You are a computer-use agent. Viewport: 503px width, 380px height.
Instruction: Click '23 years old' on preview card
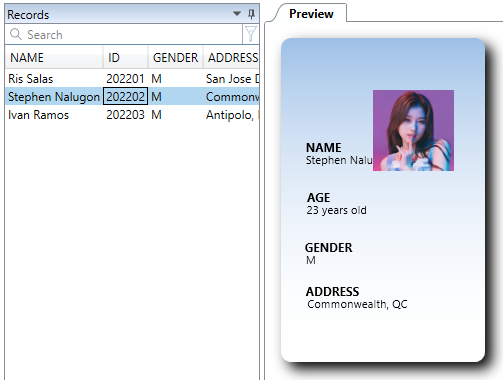point(336,210)
